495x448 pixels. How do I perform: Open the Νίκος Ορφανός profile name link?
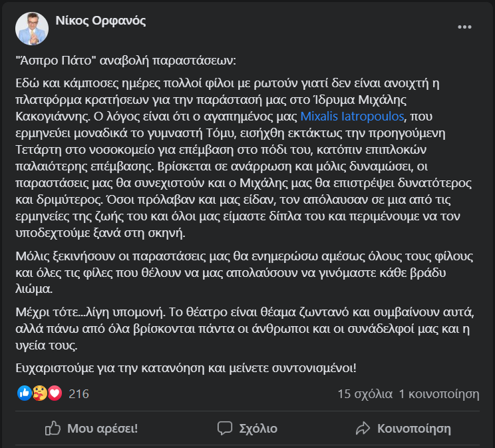[100, 21]
